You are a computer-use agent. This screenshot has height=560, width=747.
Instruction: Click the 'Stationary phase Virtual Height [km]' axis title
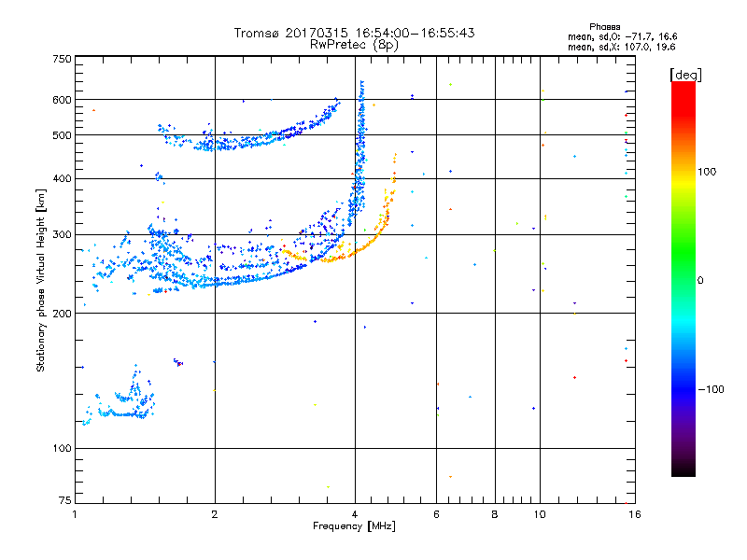point(41,281)
